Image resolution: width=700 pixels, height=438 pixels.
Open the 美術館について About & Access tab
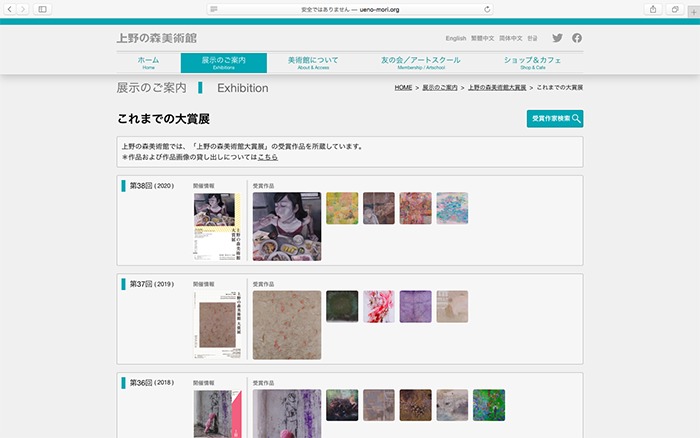pyautogui.click(x=313, y=63)
